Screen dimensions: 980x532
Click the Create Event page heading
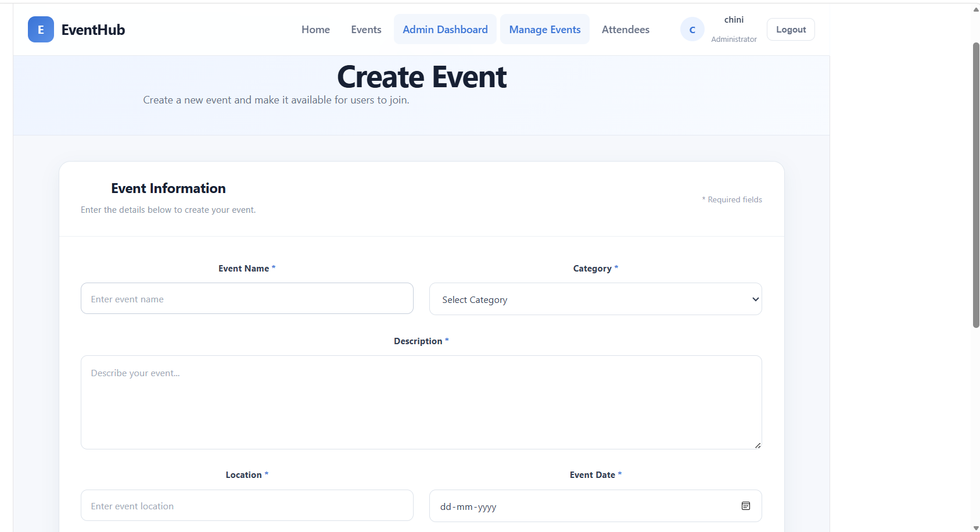[x=422, y=77]
